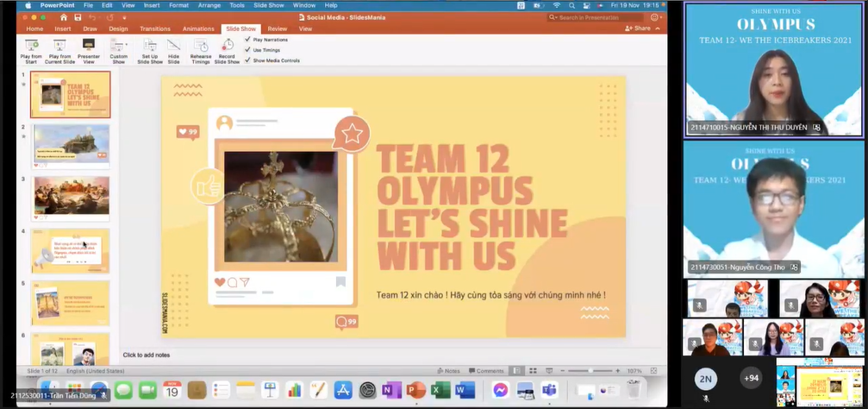This screenshot has height=409, width=868.
Task: Open the File menu in menu bar
Action: 88,5
